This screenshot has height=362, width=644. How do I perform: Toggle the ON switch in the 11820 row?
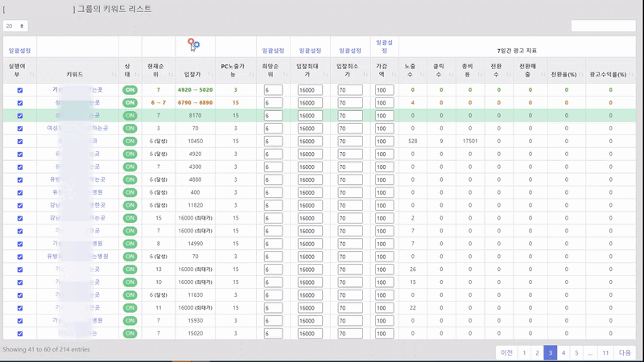tap(130, 205)
